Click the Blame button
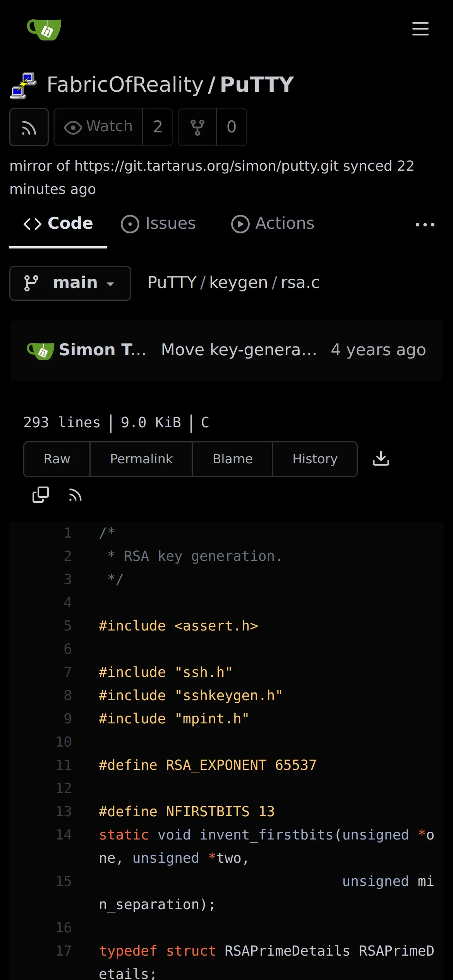This screenshot has width=453, height=980. 232,459
